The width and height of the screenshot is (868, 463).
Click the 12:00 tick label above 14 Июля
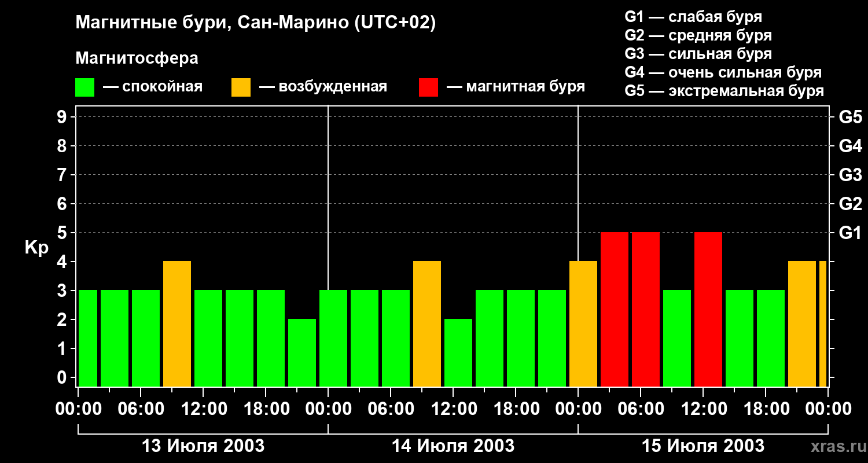(453, 409)
